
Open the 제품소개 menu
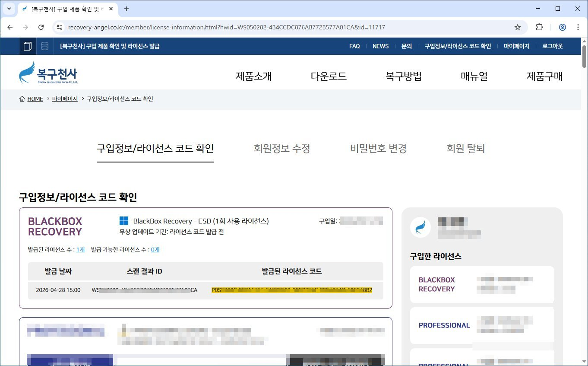(x=254, y=76)
